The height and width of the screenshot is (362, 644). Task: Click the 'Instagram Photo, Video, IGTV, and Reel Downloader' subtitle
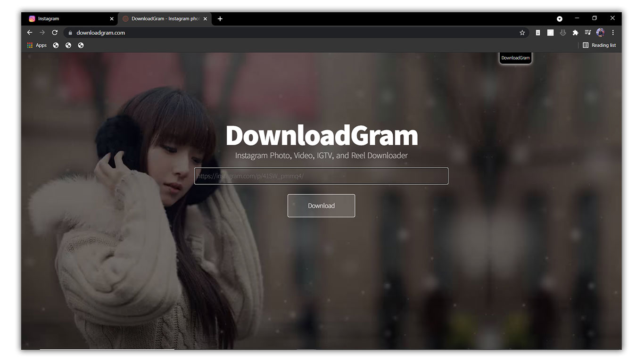point(322,156)
